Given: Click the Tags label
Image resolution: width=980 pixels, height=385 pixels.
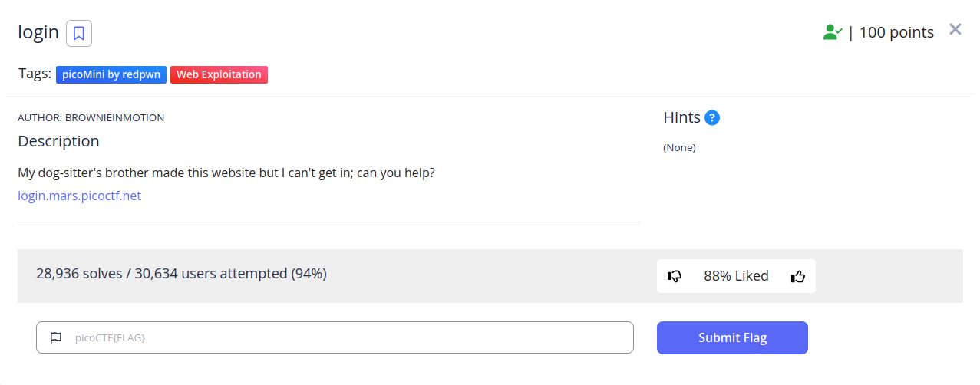Looking at the screenshot, I should (35, 74).
